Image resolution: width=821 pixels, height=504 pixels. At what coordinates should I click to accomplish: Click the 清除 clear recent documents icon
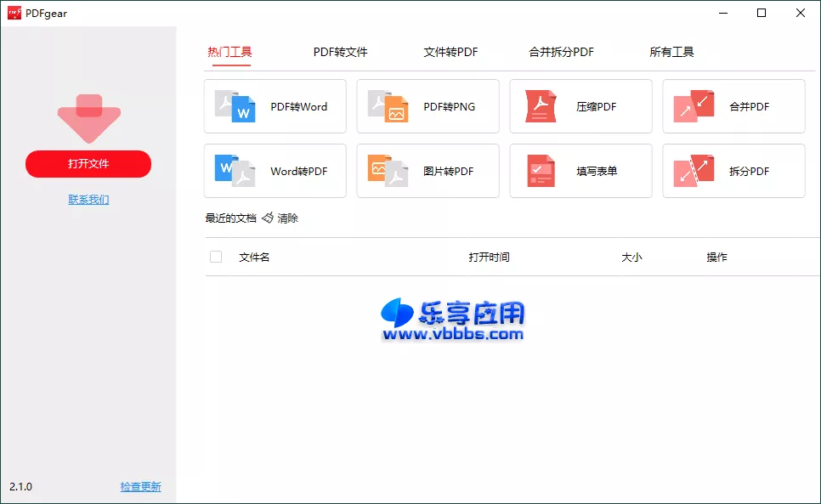(266, 218)
